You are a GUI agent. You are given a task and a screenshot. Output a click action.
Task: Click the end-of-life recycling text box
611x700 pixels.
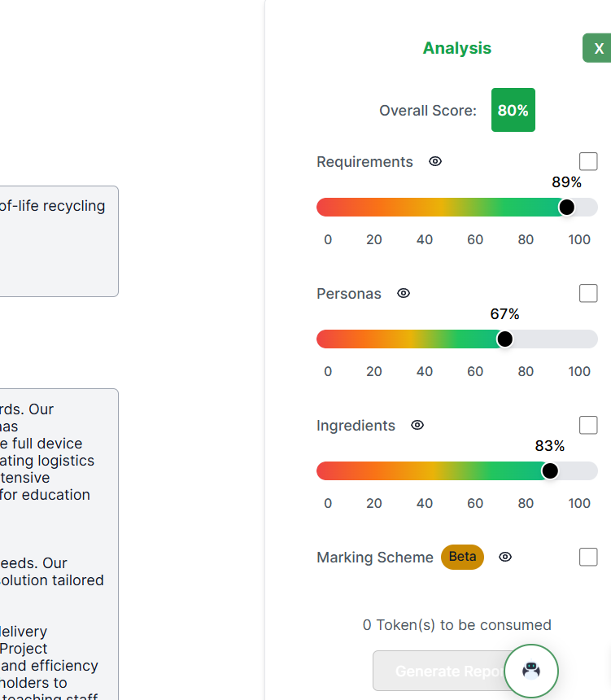(x=59, y=241)
